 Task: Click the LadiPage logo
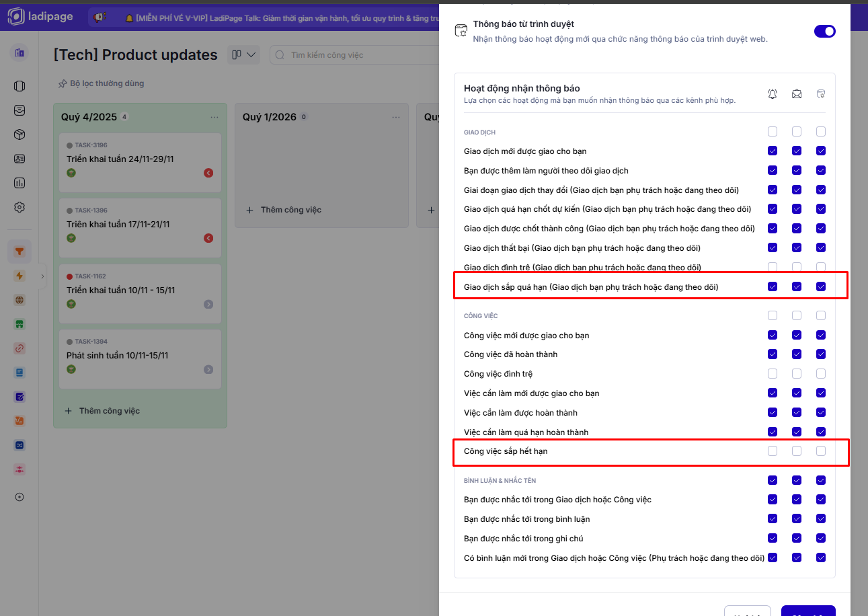click(40, 17)
